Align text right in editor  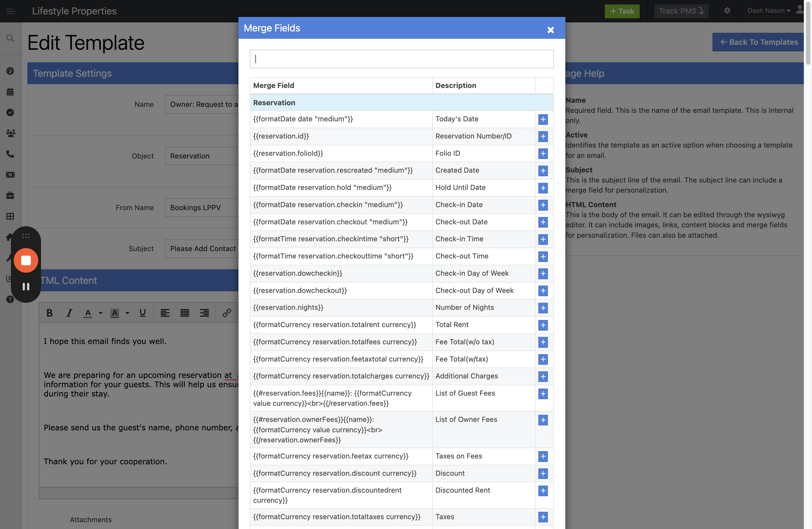coord(204,313)
